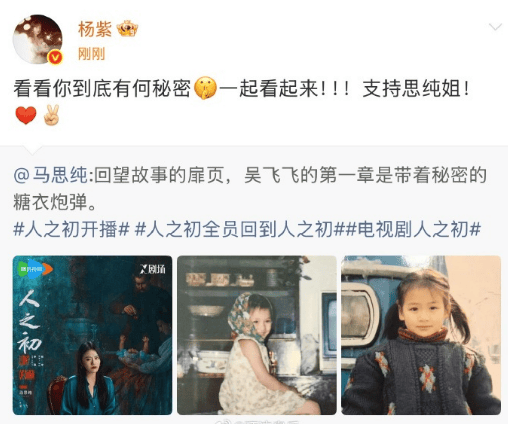This screenshot has height=424, width=508.
Task: Open 杨紫's profile avatar
Action: [38, 39]
